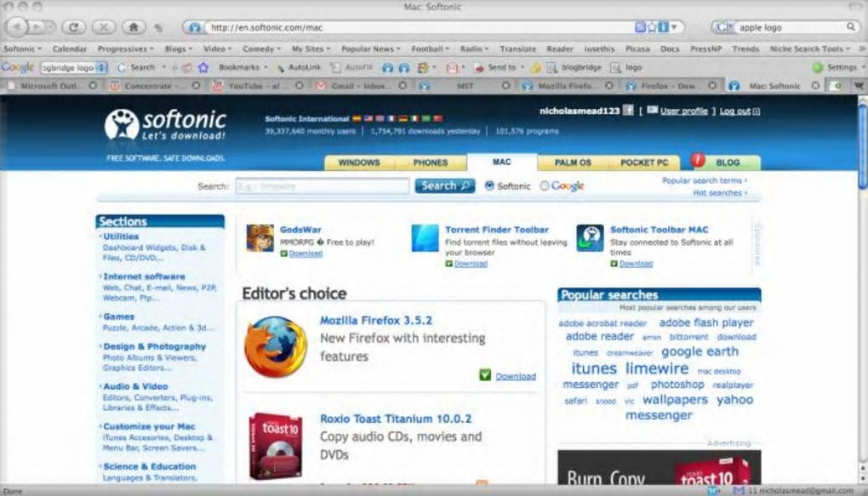The width and height of the screenshot is (868, 496).
Task: Open the PALM OS site tab
Action: pyautogui.click(x=573, y=162)
